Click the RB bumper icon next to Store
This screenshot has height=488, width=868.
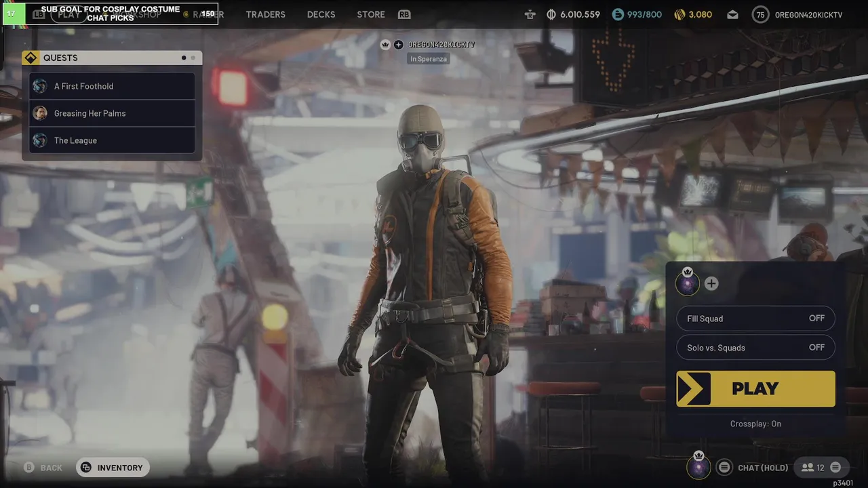pos(404,14)
